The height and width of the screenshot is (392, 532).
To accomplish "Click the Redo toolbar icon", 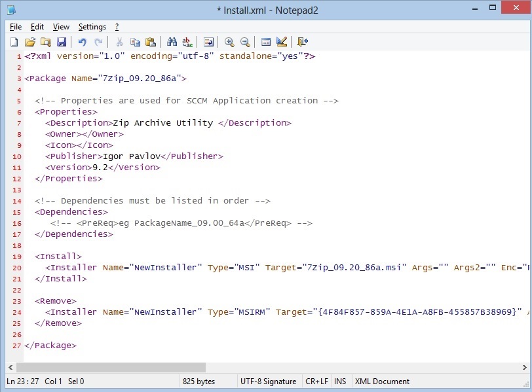I will (x=98, y=42).
